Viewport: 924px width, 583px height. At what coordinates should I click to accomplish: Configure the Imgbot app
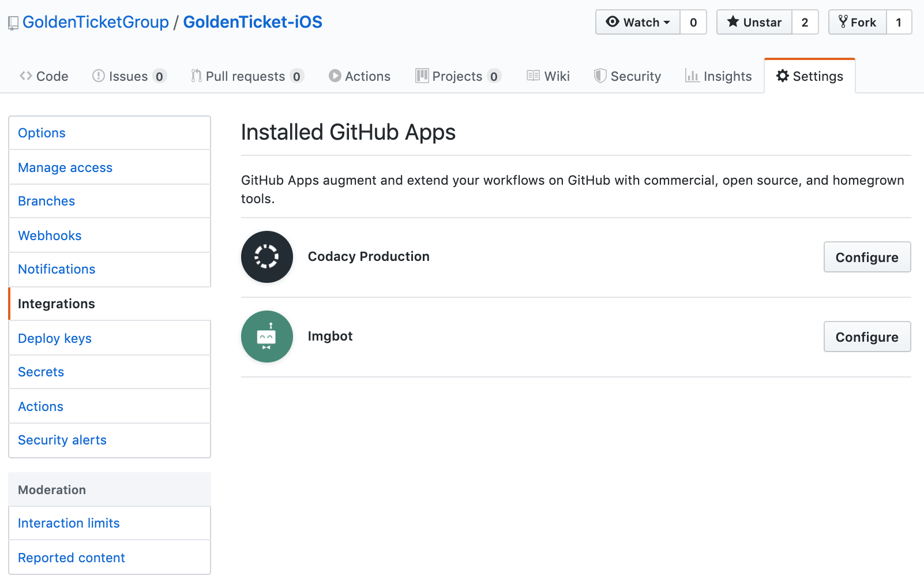click(867, 337)
